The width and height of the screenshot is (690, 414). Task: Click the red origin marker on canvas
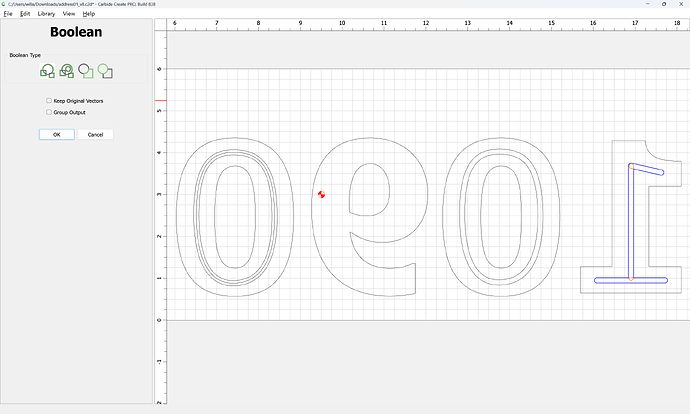[321, 194]
